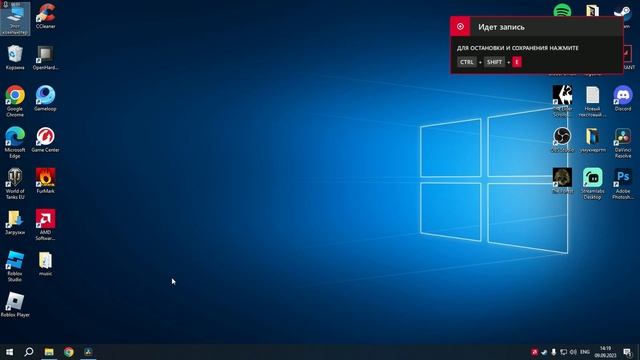This screenshot has width=640, height=360.
Task: Select the Recycle Bin icon
Action: pyautogui.click(x=15, y=58)
